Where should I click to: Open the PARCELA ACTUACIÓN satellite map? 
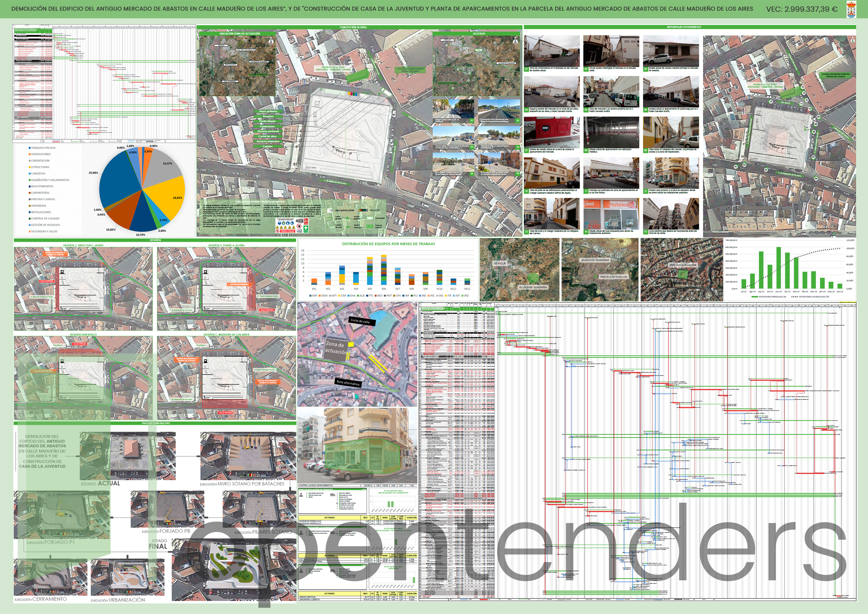(x=681, y=270)
